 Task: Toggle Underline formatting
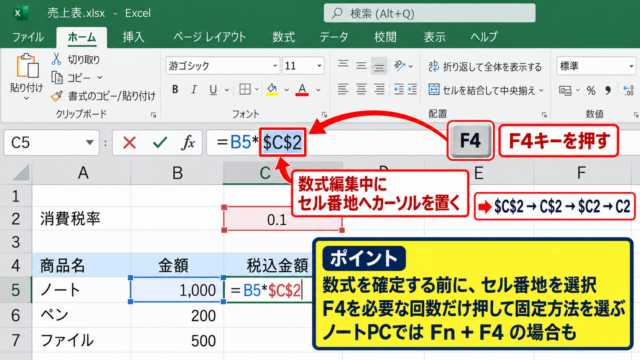click(213, 89)
